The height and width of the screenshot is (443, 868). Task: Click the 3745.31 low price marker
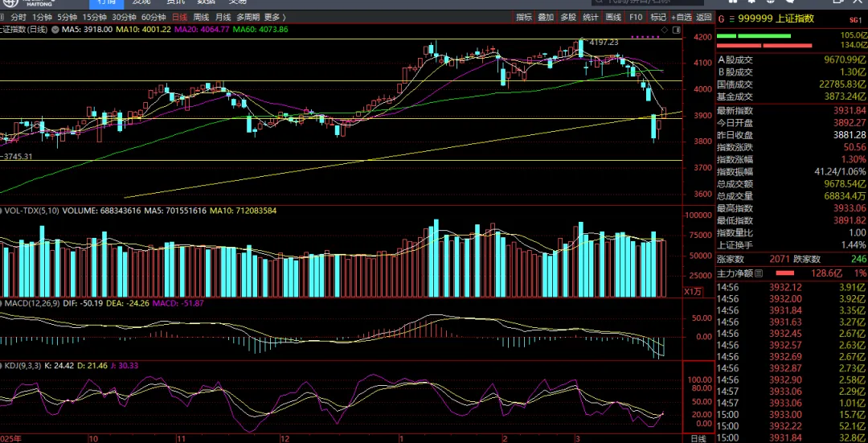(x=17, y=157)
